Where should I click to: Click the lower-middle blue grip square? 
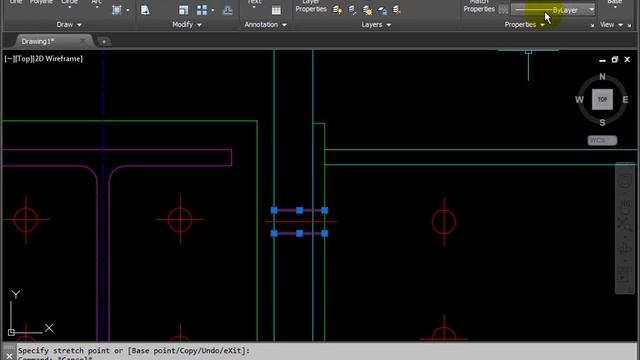click(300, 233)
